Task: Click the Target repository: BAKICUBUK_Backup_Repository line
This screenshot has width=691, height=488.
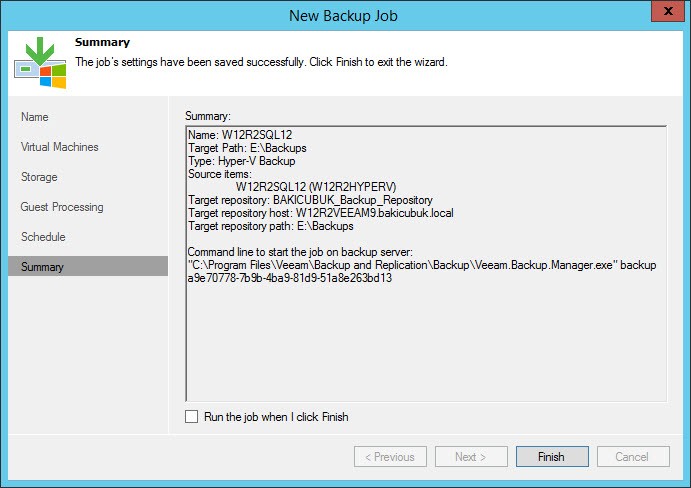Action: pos(310,200)
